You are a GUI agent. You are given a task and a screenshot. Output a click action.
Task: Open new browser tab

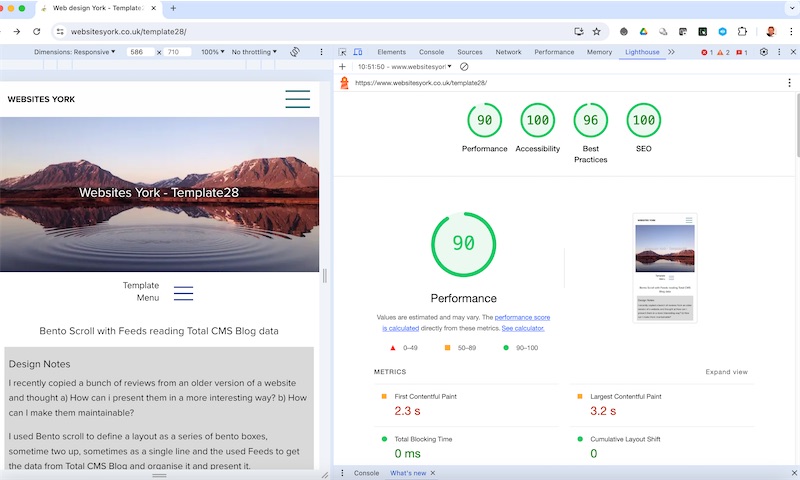click(173, 8)
